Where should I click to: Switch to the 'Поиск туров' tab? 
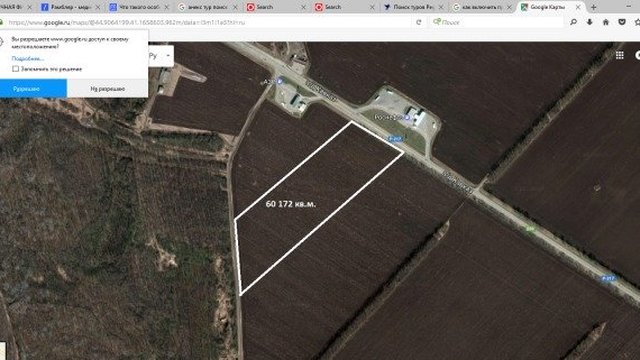tap(413, 7)
